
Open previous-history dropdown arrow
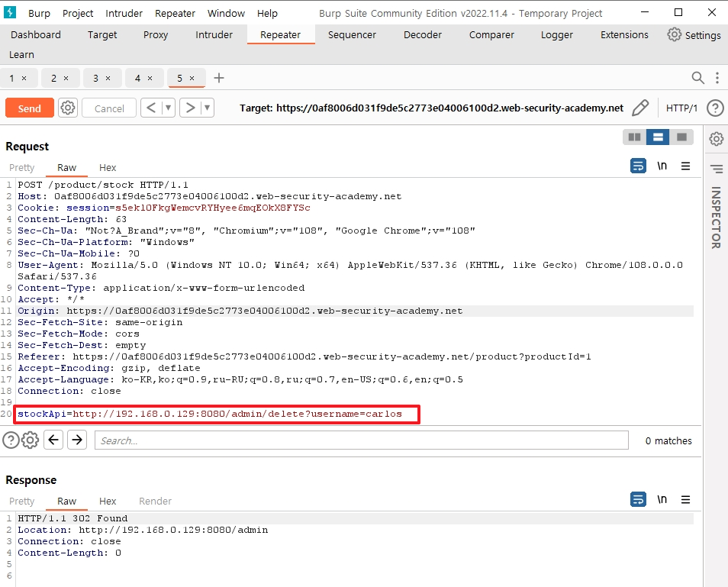coord(168,108)
